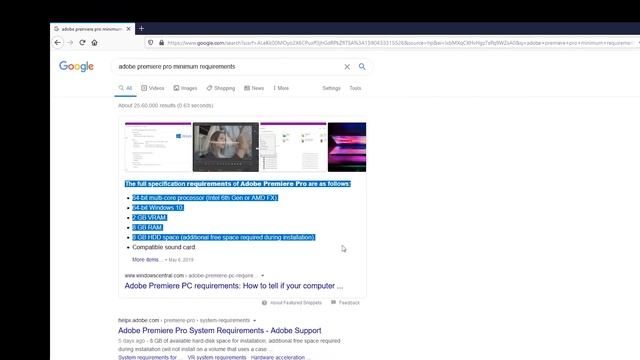Open the browser home page

(x=94, y=42)
